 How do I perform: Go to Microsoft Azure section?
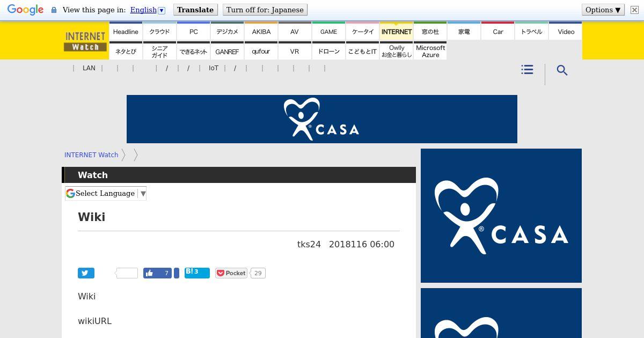tap(430, 51)
